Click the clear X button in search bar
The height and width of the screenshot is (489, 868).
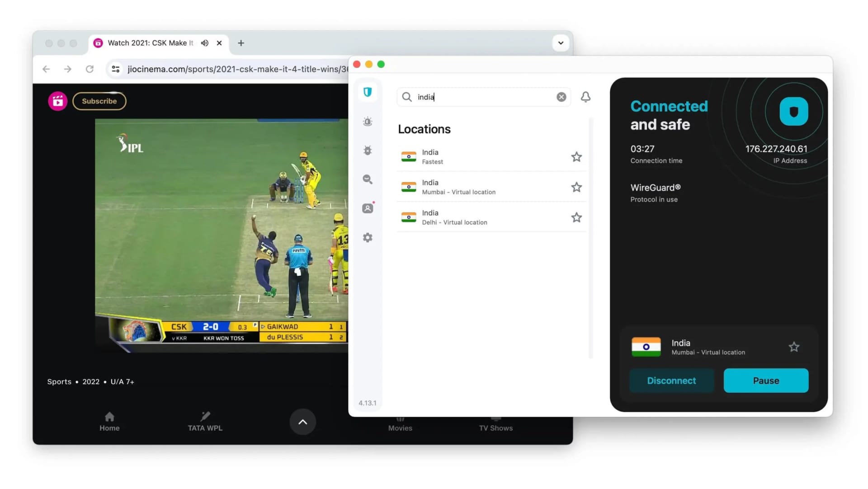[561, 97]
